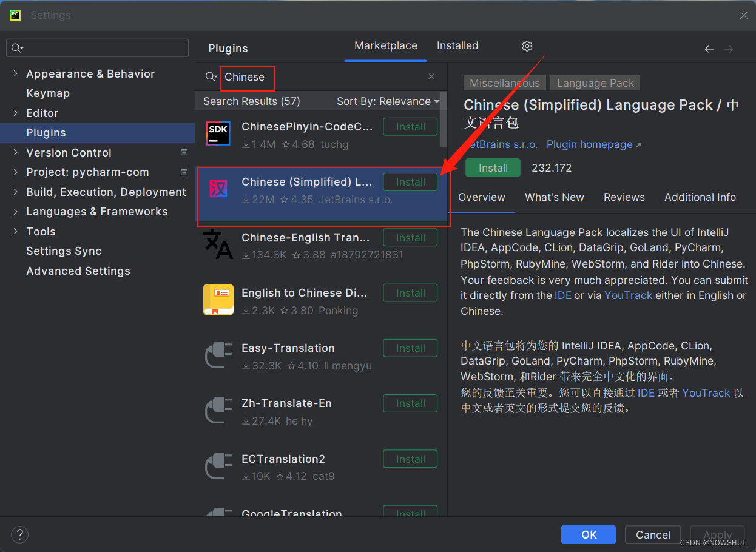Image resolution: width=756 pixels, height=552 pixels.
Task: Install the ECTranslation2 plugin
Action: 410,459
